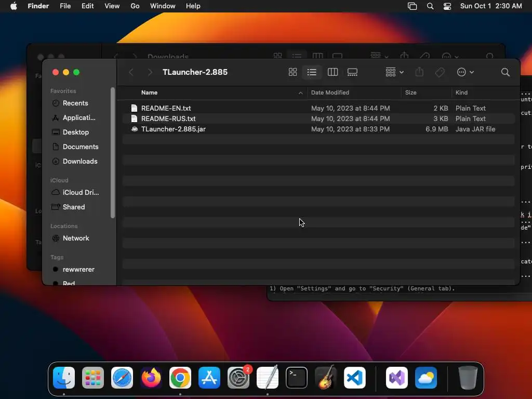Image resolution: width=532 pixels, height=399 pixels.
Task: Switch Finder to list view
Action: coord(312,72)
